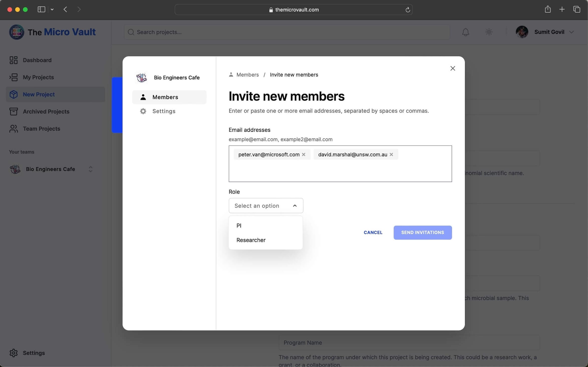Click Members breadcrumb link

247,75
